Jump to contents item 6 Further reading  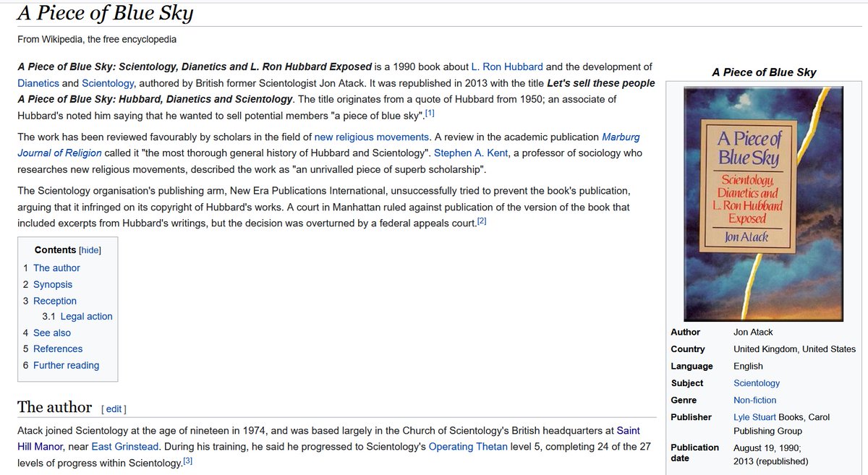61,366
